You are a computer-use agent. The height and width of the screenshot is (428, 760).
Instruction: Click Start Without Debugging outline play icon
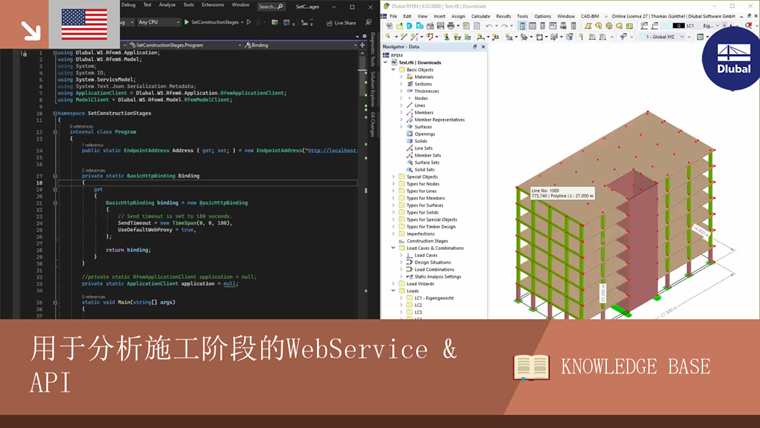tap(249, 22)
